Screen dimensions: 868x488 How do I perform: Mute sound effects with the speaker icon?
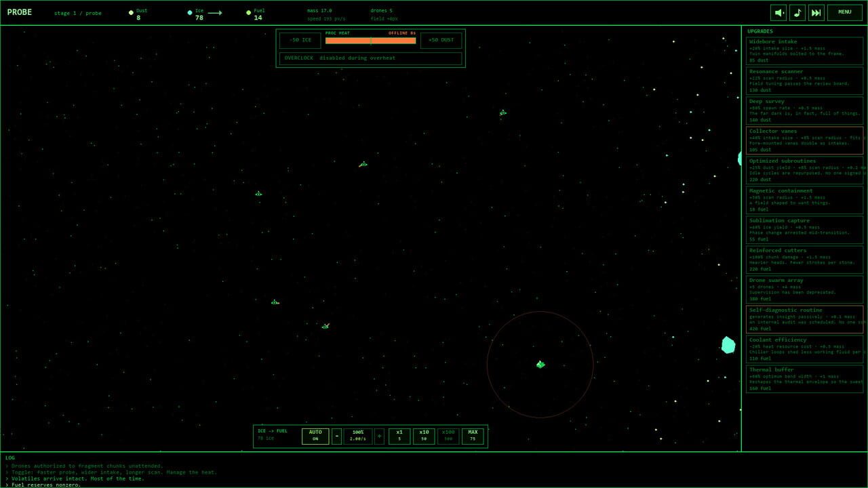pos(778,12)
